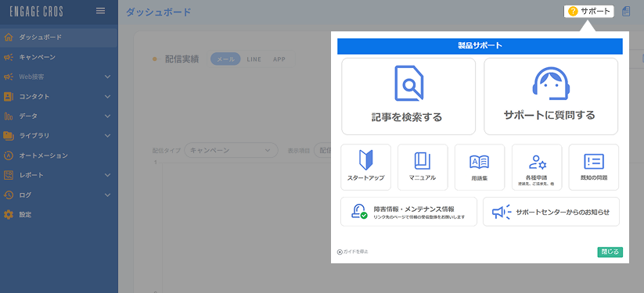The image size is (644, 293).
Task: Click the Web接客 megaphone icon
Action: coord(8,77)
